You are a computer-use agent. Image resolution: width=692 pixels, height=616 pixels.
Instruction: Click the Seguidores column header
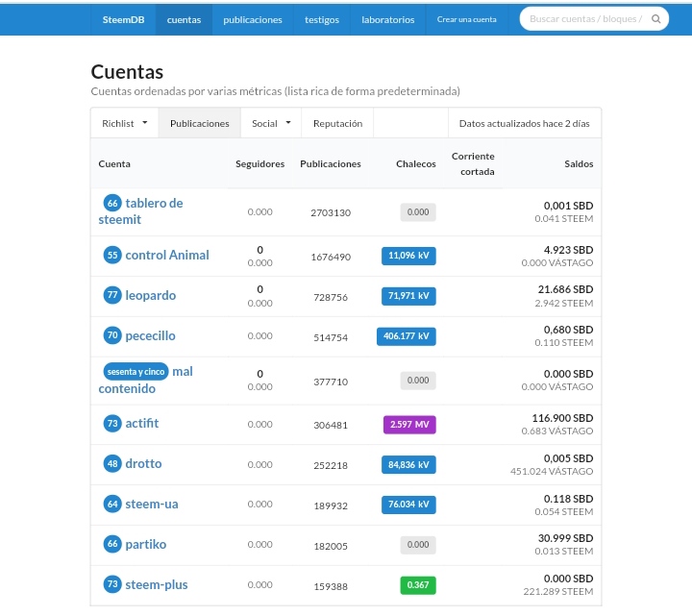click(x=259, y=163)
